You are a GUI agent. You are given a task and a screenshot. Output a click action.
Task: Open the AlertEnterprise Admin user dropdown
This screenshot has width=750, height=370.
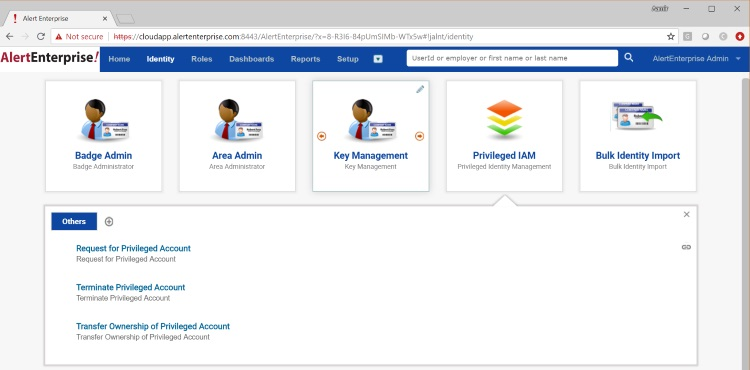click(x=697, y=58)
